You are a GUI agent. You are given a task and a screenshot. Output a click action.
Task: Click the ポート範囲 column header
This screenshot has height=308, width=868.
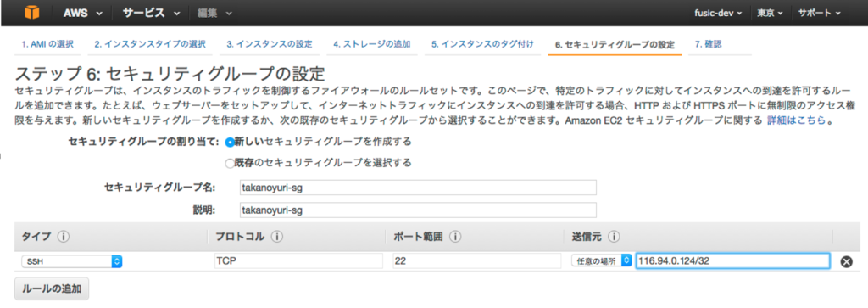419,237
